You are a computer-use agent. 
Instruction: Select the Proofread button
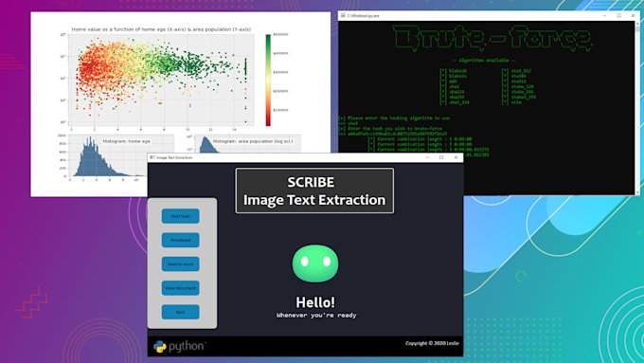(180, 240)
